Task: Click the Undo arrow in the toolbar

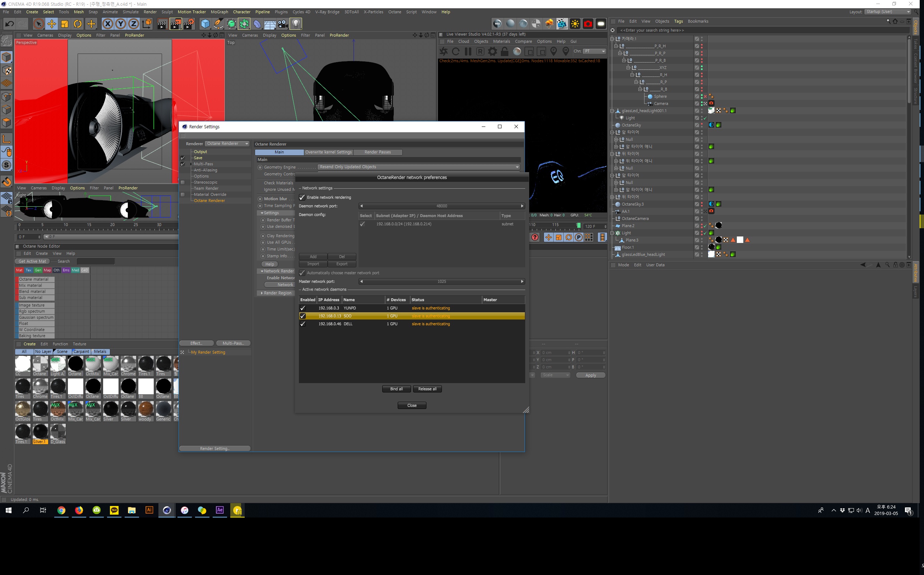Action: tap(9, 24)
